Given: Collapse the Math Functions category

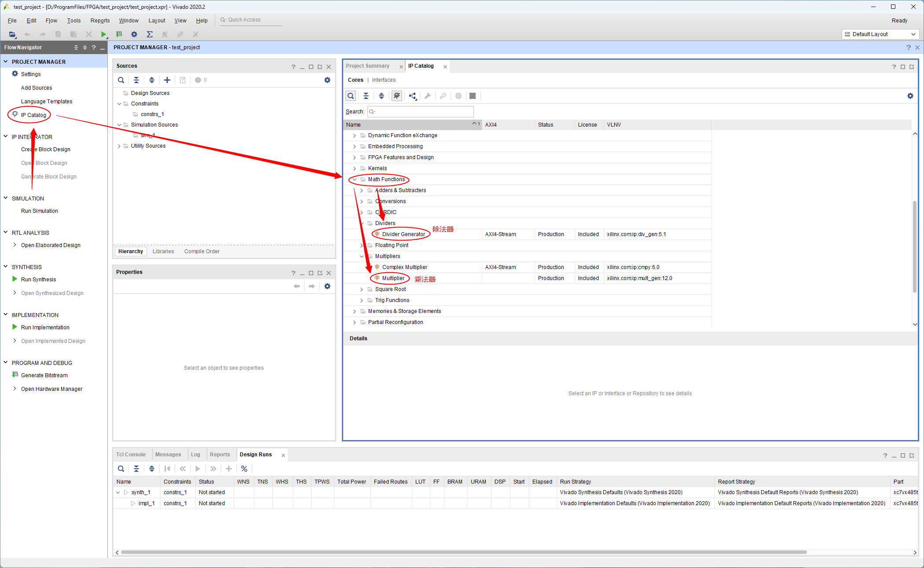Looking at the screenshot, I should coord(355,179).
